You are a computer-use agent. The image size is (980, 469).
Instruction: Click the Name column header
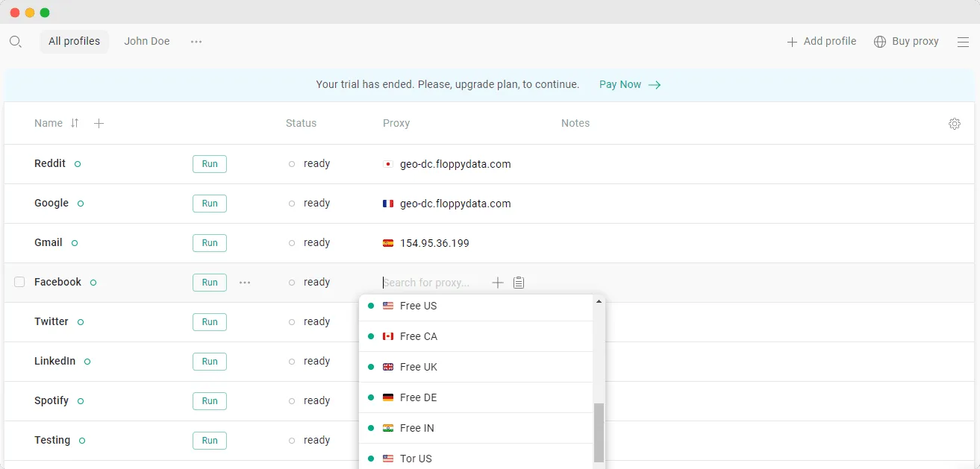point(49,123)
